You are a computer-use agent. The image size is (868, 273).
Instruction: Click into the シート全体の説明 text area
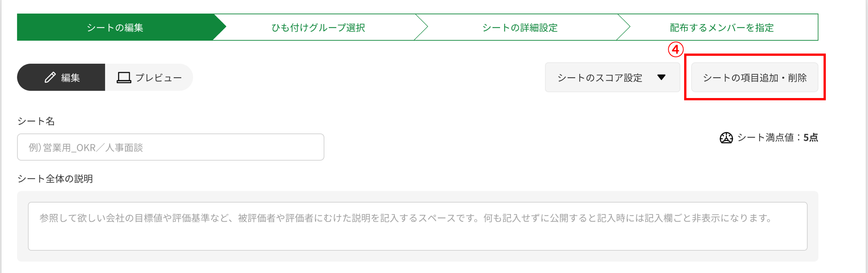point(417,226)
